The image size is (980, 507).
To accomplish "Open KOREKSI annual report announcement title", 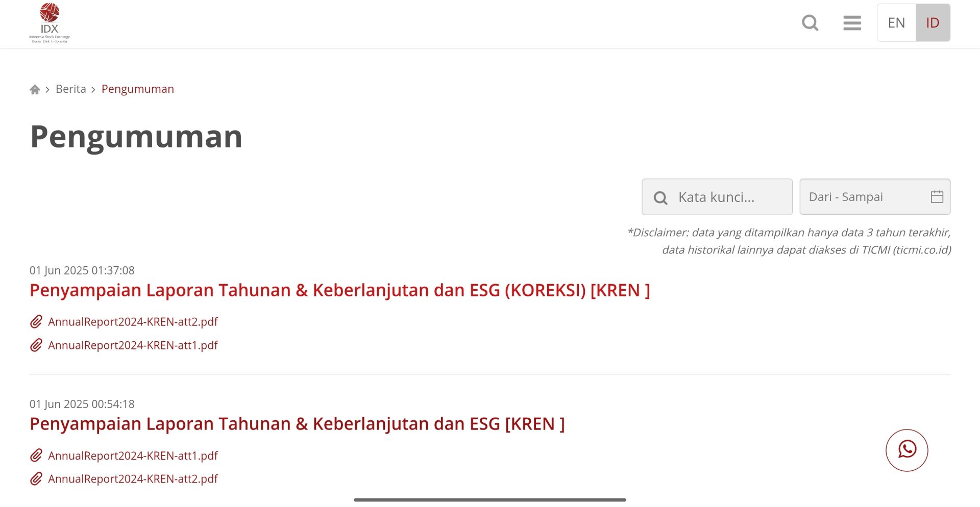I will click(x=340, y=290).
